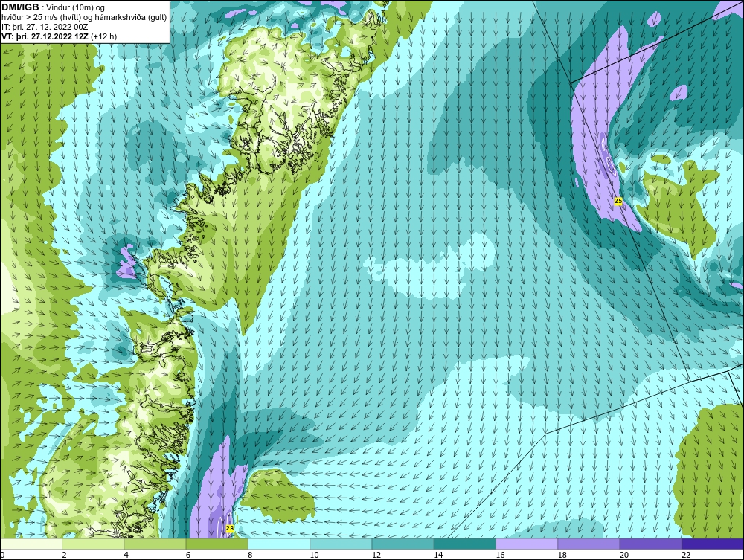This screenshot has width=744, height=560.
Task: Click the legend scale value '0'
Action: click(2, 556)
